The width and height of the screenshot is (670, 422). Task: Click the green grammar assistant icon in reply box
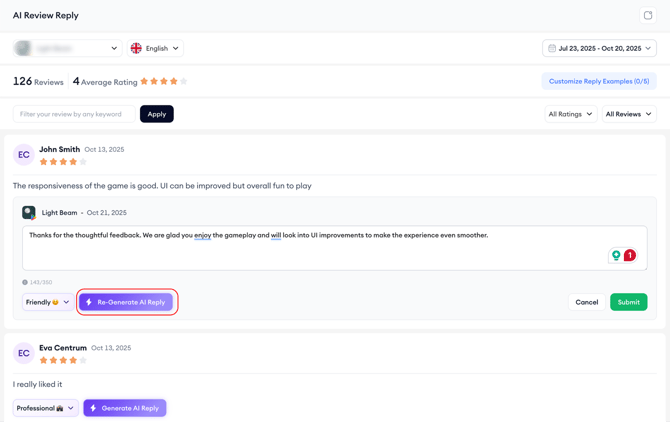(616, 256)
